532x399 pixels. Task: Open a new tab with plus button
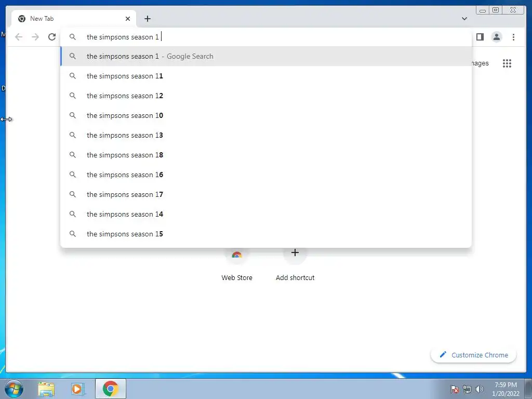147,19
